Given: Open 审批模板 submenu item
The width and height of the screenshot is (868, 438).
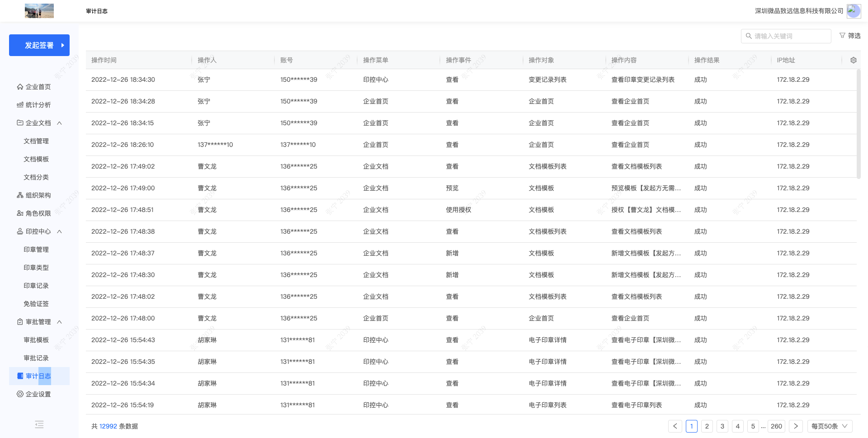Looking at the screenshot, I should click(x=36, y=340).
